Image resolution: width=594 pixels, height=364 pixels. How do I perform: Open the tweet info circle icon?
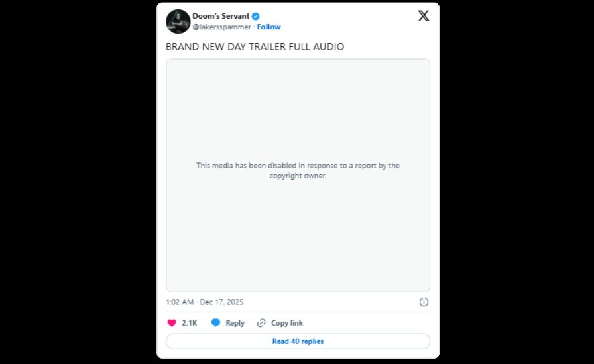[424, 302]
